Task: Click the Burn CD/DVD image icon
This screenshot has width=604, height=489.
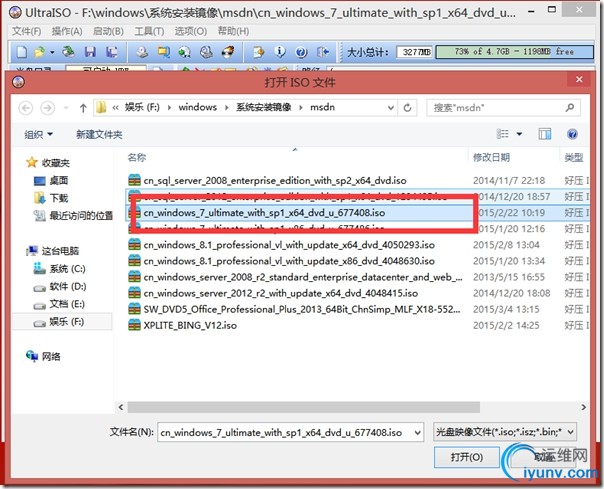Action: click(x=228, y=52)
